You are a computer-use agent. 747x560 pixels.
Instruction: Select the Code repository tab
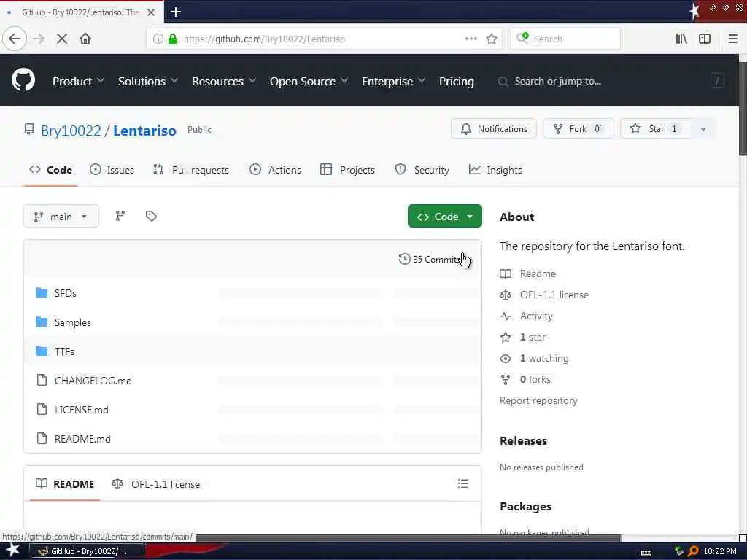tap(50, 170)
